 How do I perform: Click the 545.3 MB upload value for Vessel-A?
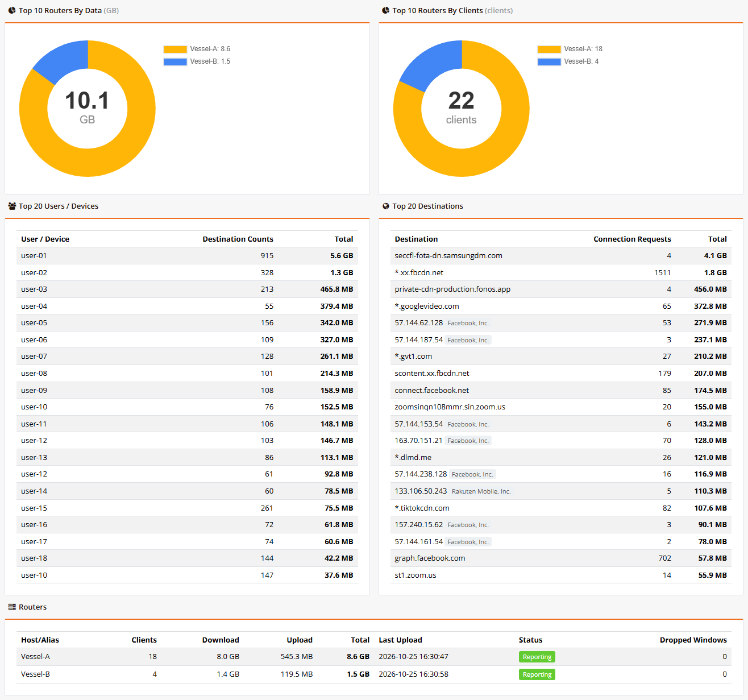(297, 657)
